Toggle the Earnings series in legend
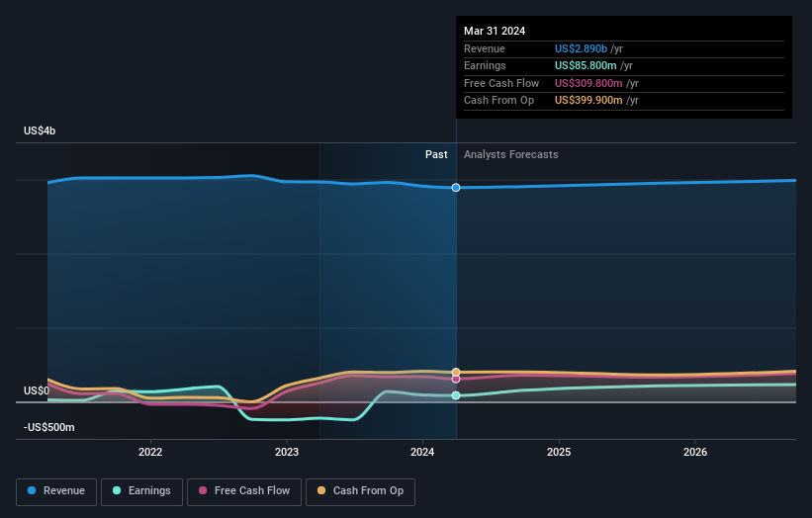The height and width of the screenshot is (518, 812). (x=141, y=491)
